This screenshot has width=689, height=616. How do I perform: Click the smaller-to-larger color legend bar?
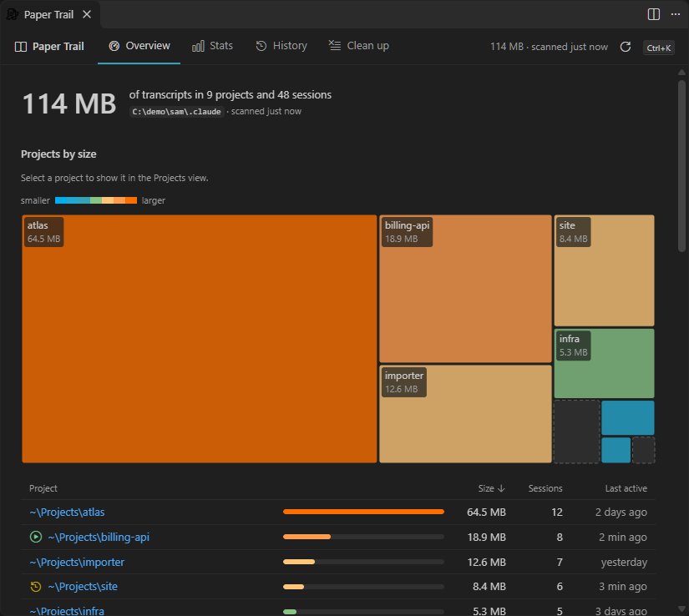96,200
